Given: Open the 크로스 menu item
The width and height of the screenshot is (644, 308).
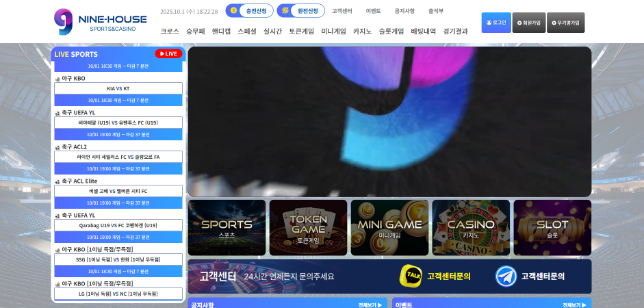Looking at the screenshot, I should [170, 31].
